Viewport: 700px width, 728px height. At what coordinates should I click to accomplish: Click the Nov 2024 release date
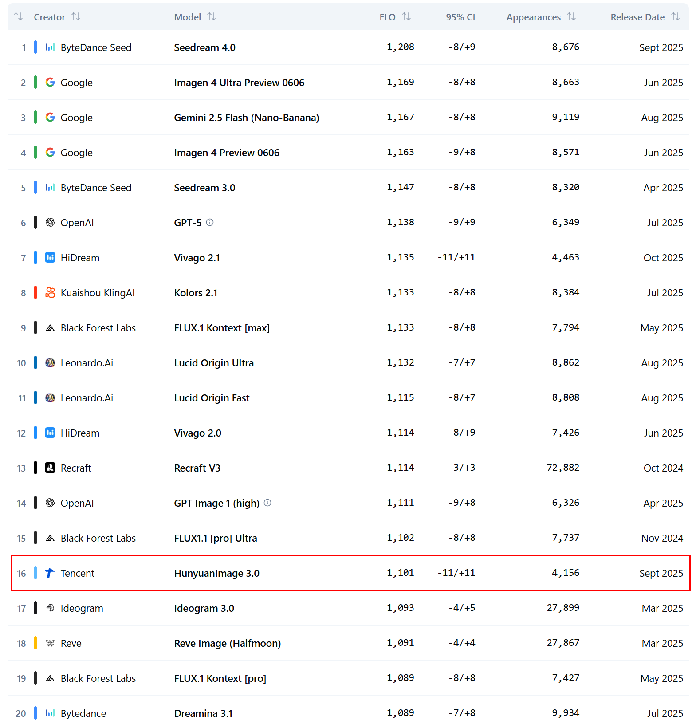[x=662, y=538]
